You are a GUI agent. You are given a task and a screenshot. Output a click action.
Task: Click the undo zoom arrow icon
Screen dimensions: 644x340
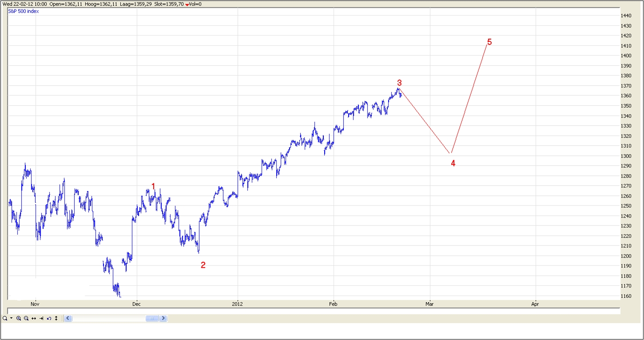[49, 318]
